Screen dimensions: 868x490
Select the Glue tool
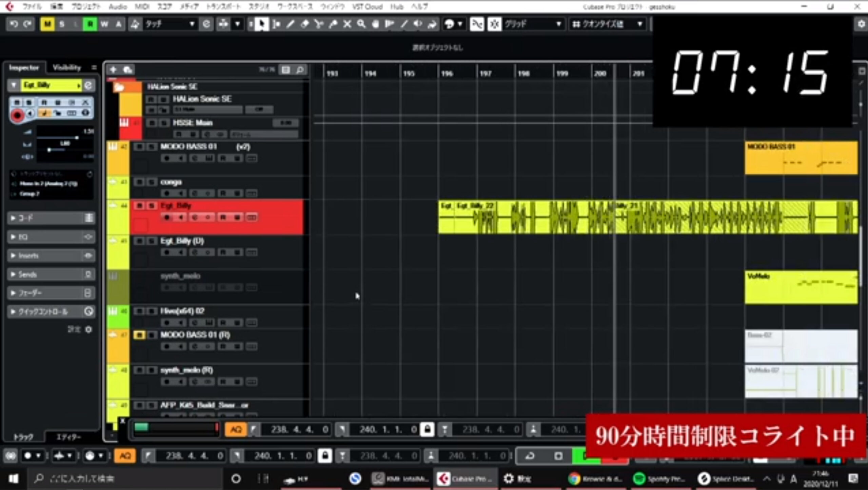click(x=333, y=24)
